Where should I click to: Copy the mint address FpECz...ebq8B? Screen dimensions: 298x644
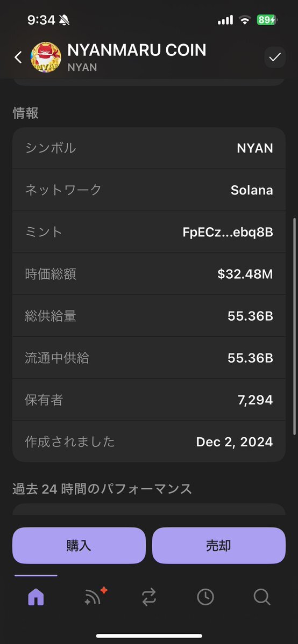[228, 233]
